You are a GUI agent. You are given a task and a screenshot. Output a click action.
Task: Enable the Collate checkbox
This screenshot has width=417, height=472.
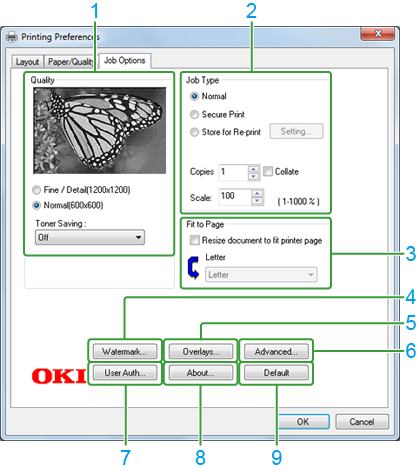268,171
